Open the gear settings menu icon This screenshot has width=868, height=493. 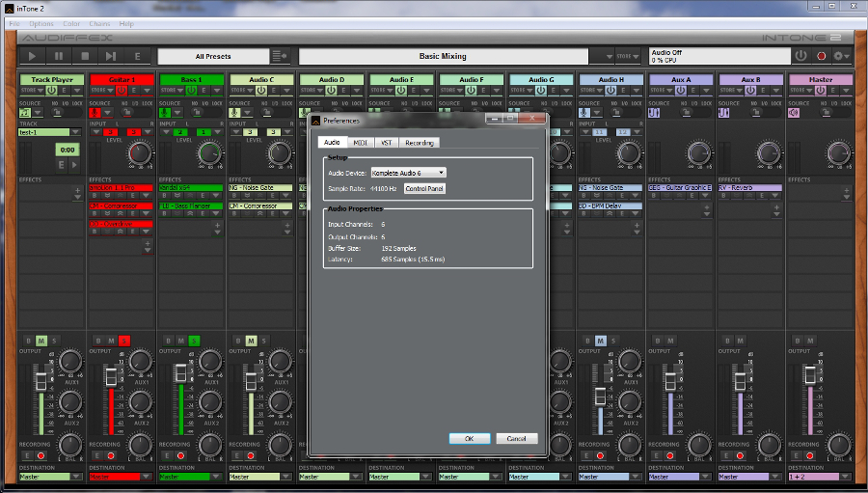click(840, 56)
